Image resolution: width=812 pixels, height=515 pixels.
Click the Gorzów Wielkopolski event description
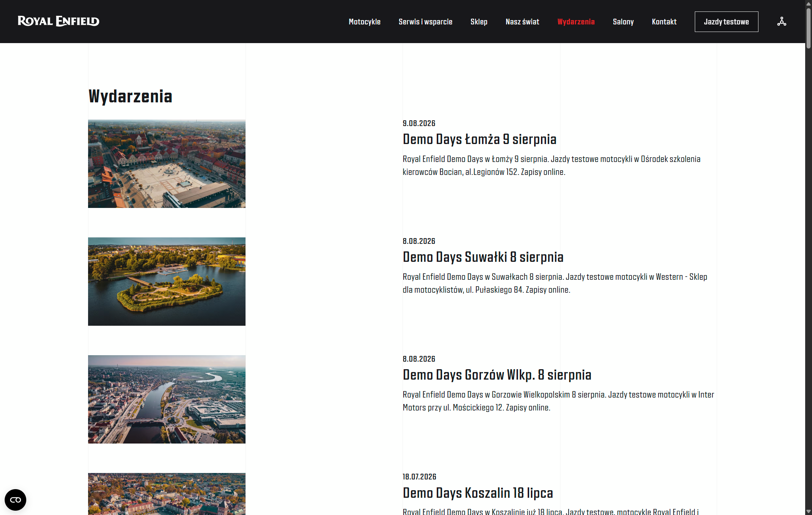[x=558, y=401]
